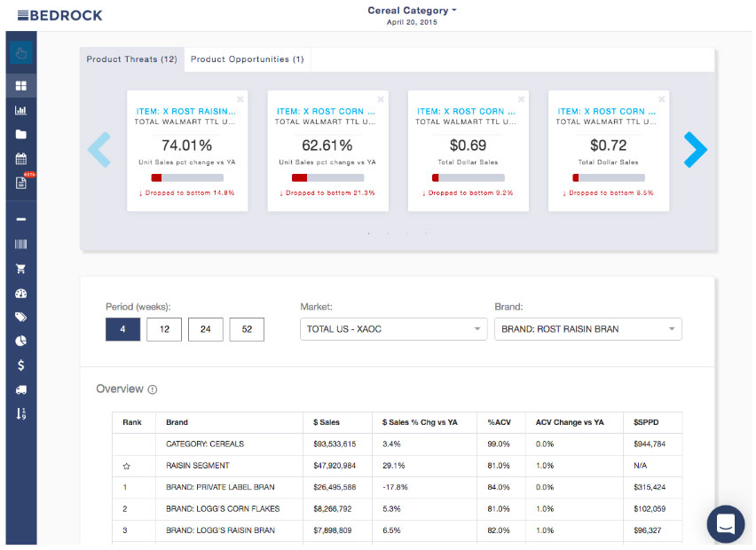The width and height of the screenshot is (756, 550).
Task: Click Dropped to bottom 21.3% text
Action: (327, 193)
